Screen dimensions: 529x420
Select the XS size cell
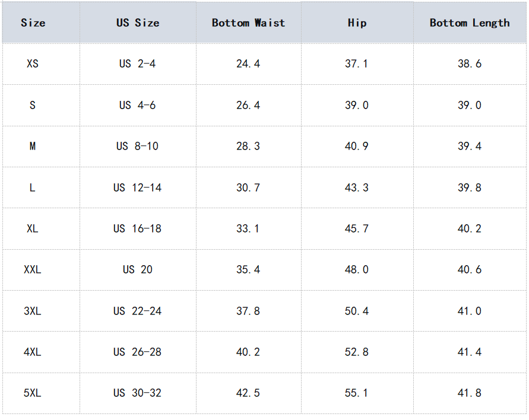point(33,63)
